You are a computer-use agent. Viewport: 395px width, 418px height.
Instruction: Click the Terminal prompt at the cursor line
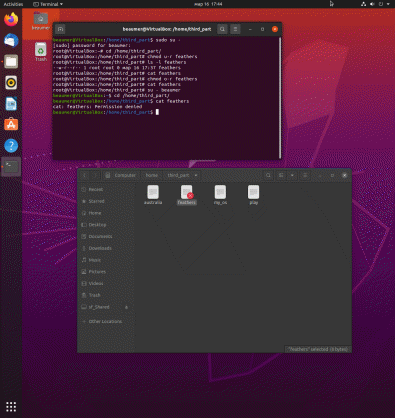click(x=106, y=112)
